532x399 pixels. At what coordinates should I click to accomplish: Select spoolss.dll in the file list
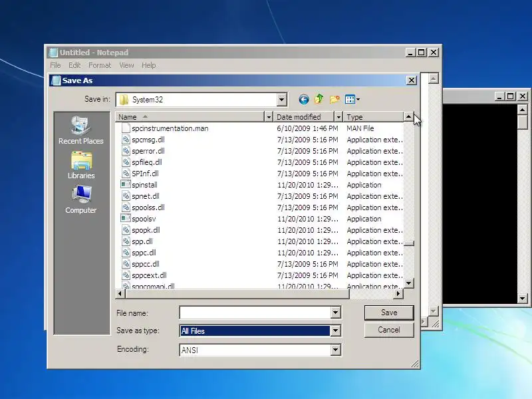tap(148, 207)
